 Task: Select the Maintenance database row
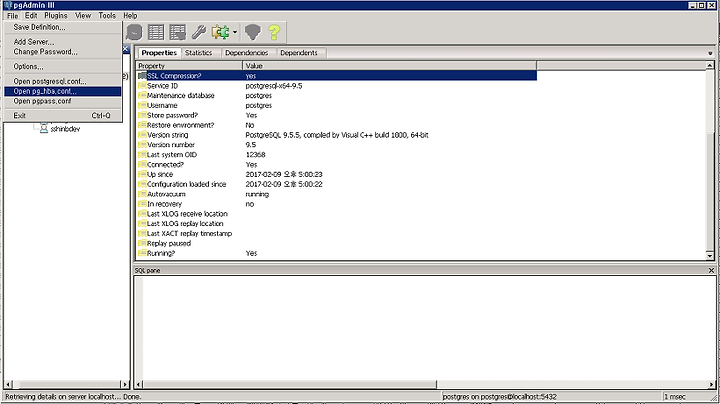click(x=337, y=95)
